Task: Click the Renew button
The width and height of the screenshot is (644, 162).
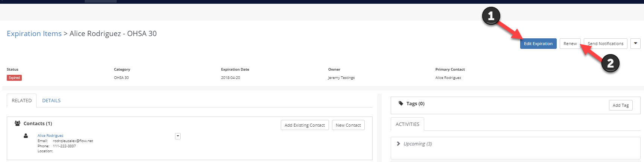Action: tap(570, 44)
